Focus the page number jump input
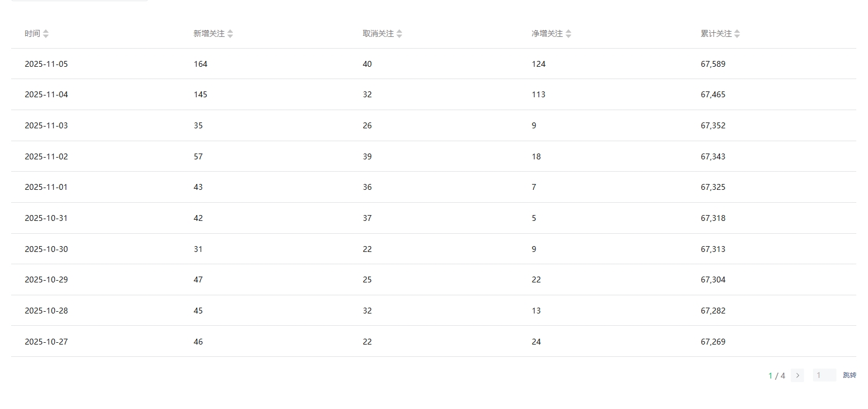 tap(824, 376)
